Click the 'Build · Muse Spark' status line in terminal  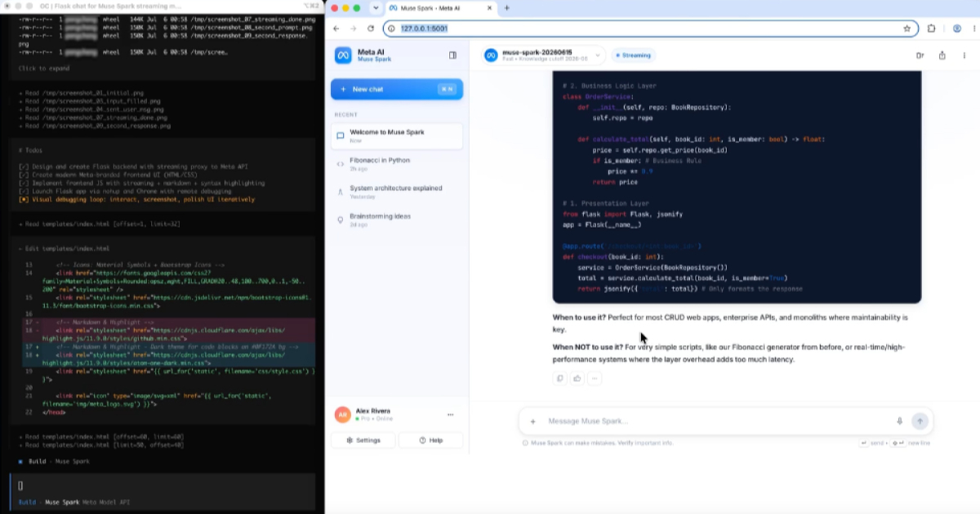[x=54, y=461]
